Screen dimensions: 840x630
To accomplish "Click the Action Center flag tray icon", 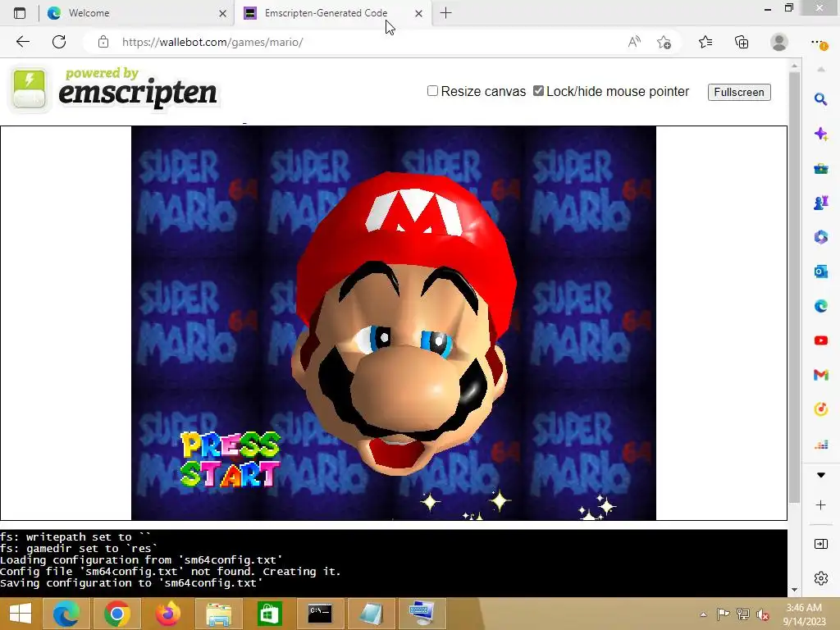I will pos(723,614).
